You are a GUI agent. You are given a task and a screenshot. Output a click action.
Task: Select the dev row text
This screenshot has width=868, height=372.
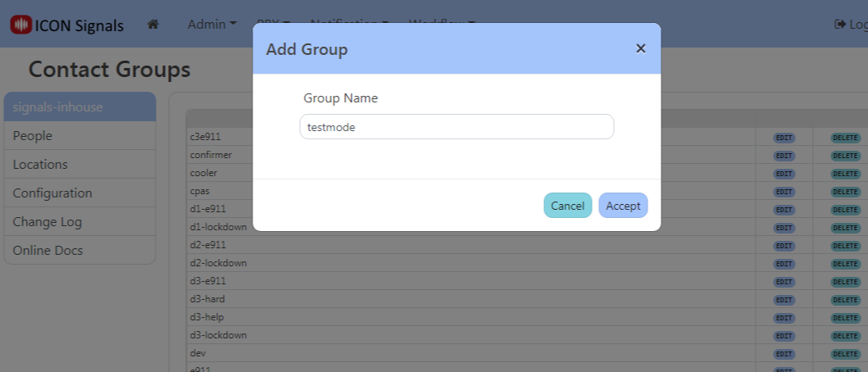(x=198, y=352)
